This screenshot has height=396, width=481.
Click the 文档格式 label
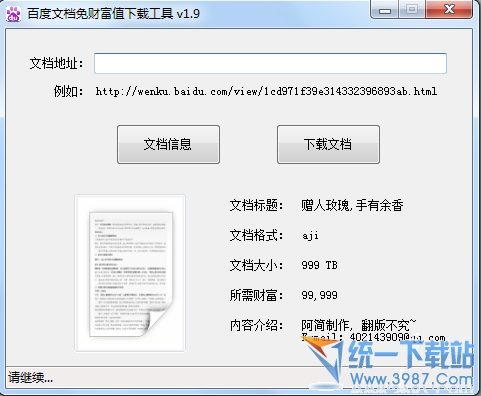[256, 235]
